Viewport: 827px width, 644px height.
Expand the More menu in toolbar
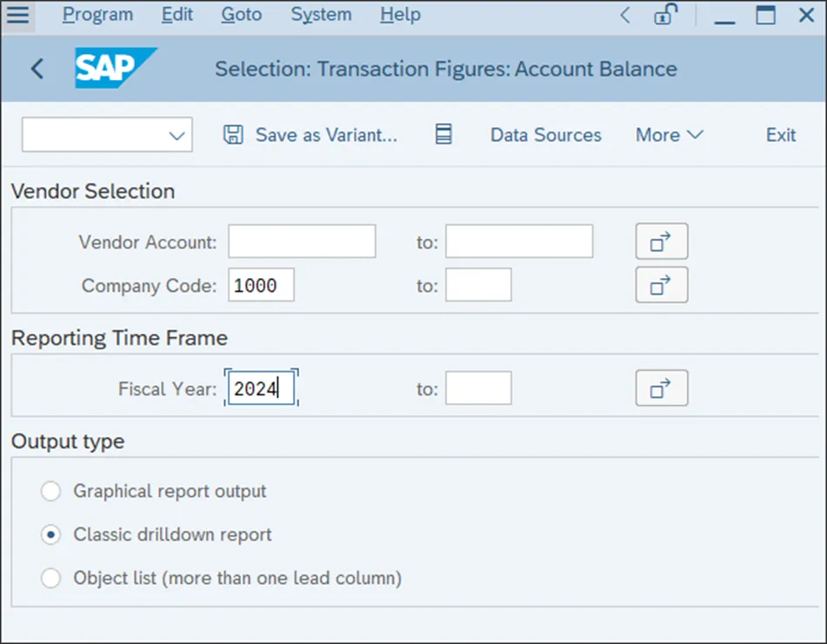[669, 135]
